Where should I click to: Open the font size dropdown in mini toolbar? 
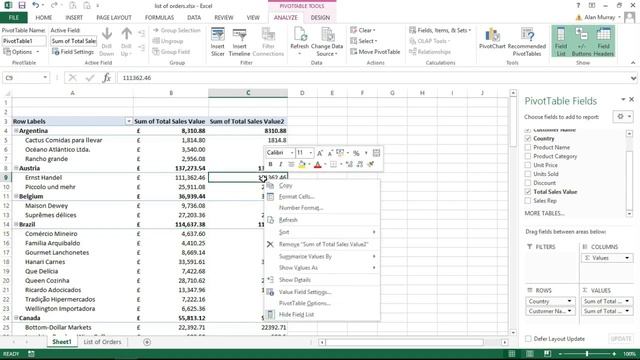(311, 153)
